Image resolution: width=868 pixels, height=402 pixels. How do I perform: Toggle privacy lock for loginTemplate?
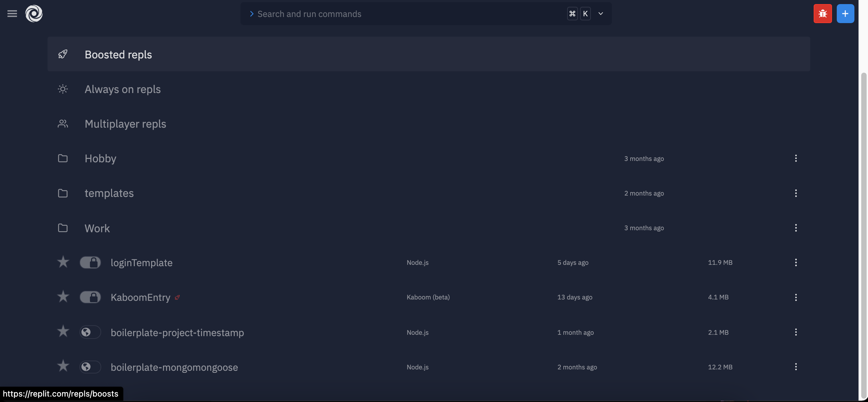tap(90, 262)
